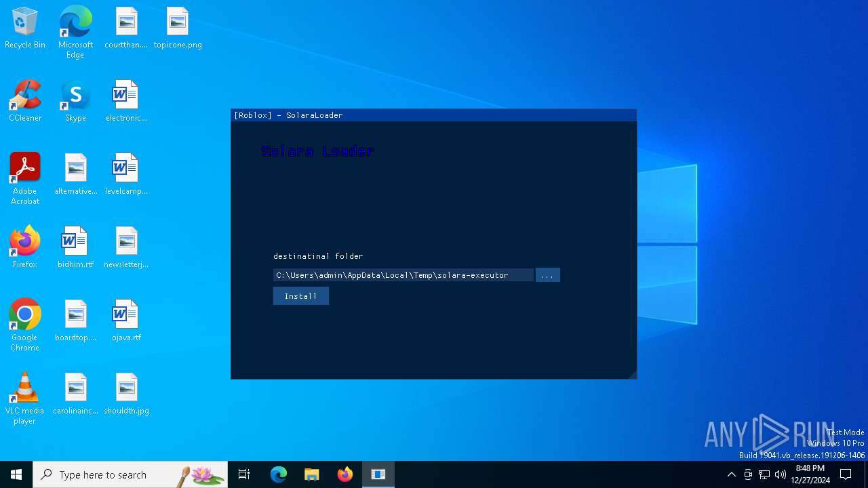
Task: Select the carolinainc image file icon
Action: (75, 394)
